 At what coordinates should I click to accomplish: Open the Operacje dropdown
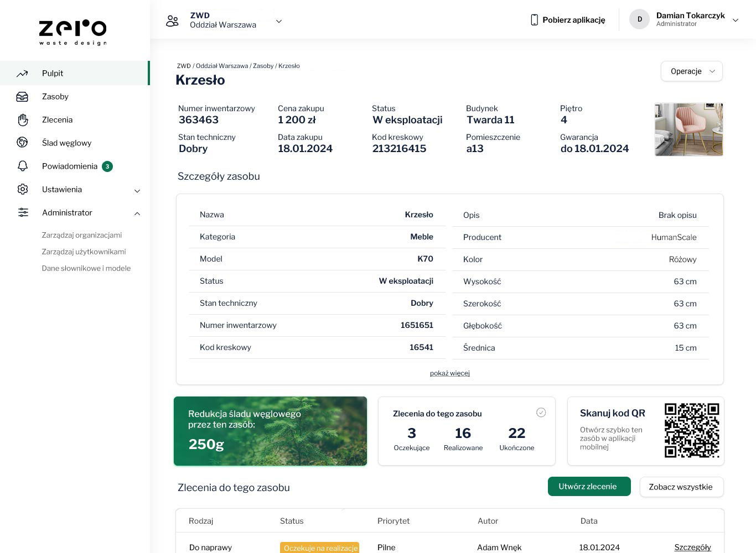point(692,71)
